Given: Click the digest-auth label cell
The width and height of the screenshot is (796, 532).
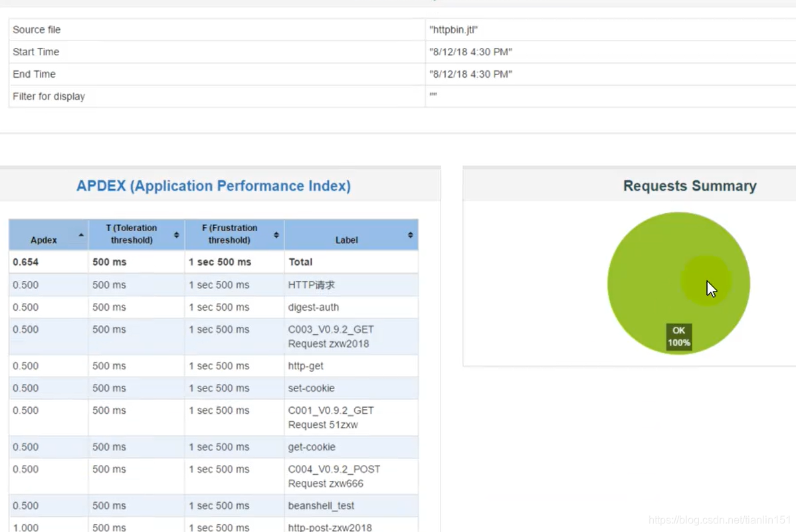Looking at the screenshot, I should coord(313,307).
